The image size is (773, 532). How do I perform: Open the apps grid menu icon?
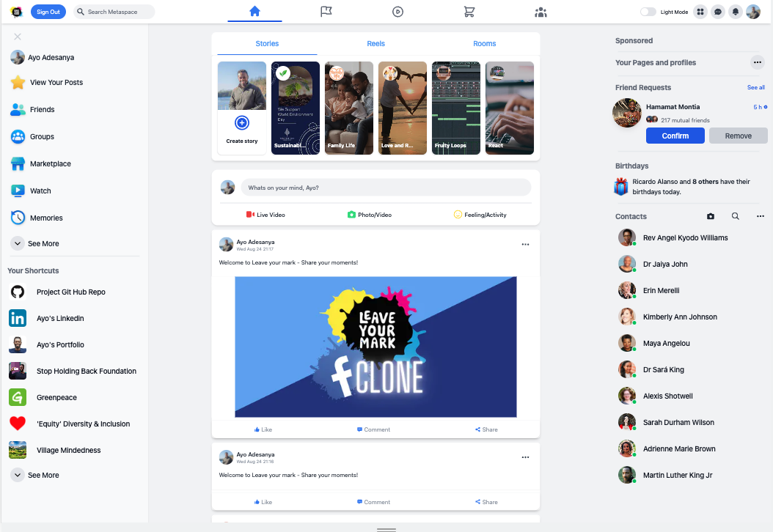coord(700,12)
